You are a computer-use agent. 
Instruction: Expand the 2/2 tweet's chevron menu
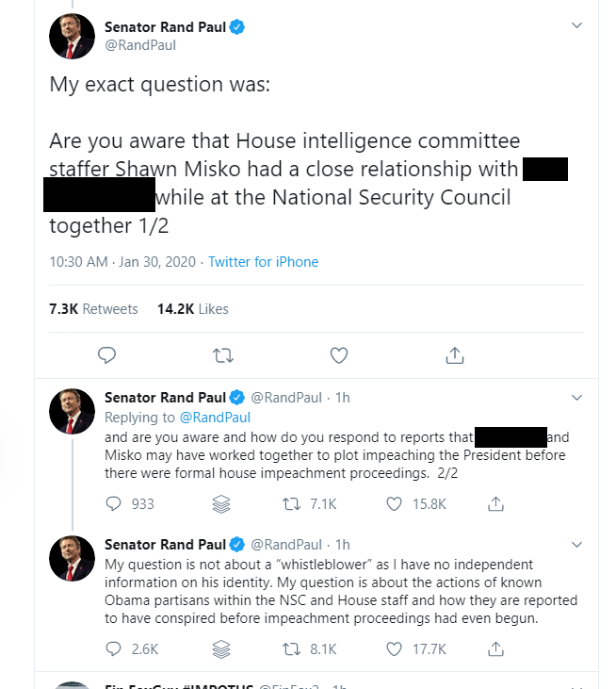coord(577,398)
